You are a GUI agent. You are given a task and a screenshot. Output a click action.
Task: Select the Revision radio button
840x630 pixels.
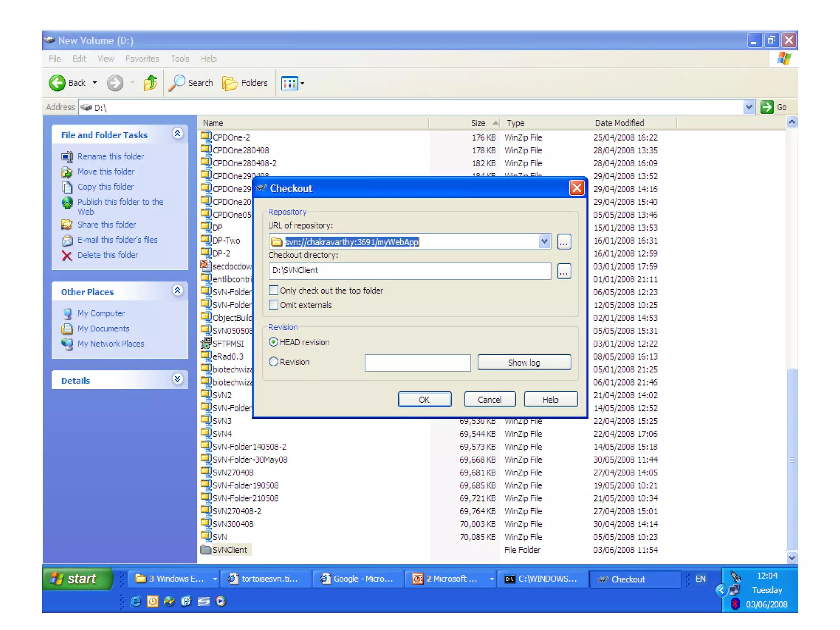[x=274, y=362]
